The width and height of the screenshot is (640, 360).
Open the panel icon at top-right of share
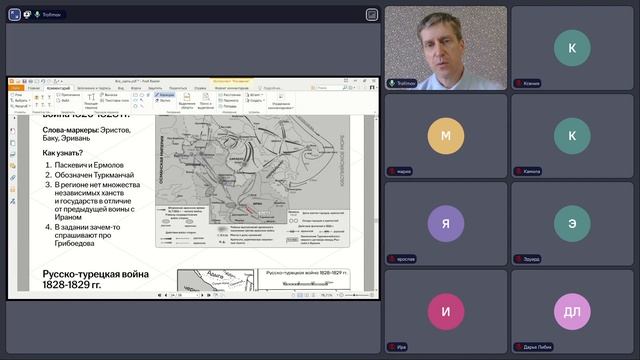pos(371,15)
